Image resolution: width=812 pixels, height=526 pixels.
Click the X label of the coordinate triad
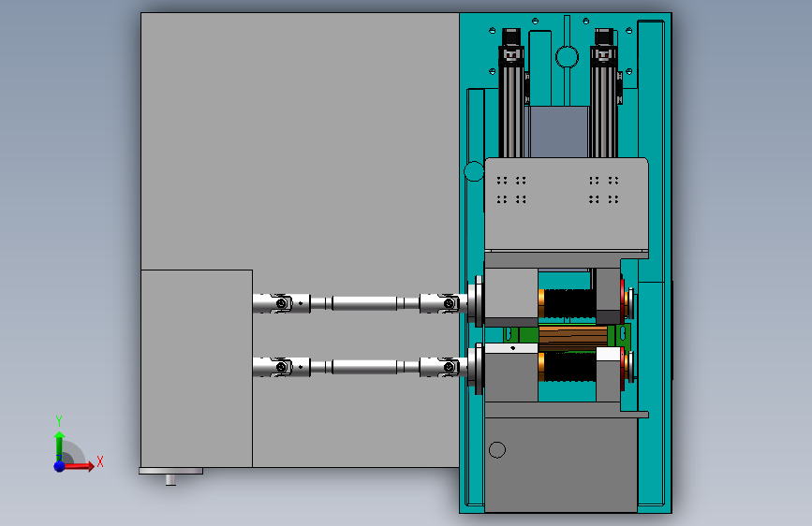pos(100,461)
